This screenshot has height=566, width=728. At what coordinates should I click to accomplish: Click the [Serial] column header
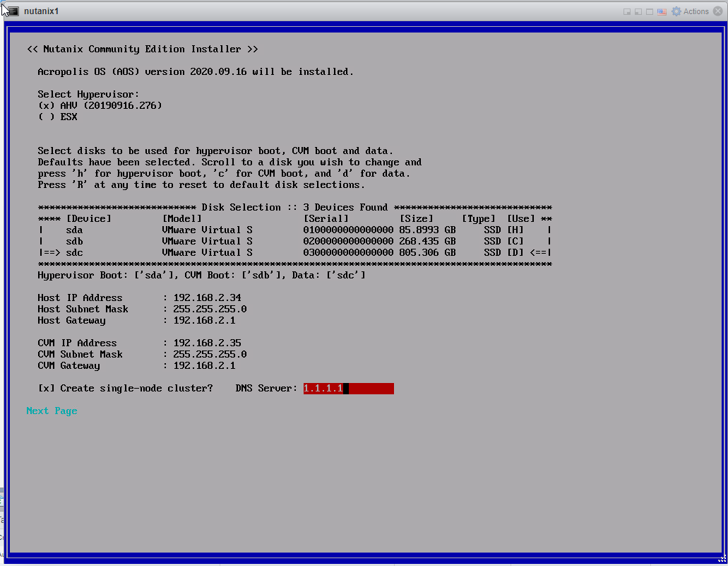pos(326,218)
